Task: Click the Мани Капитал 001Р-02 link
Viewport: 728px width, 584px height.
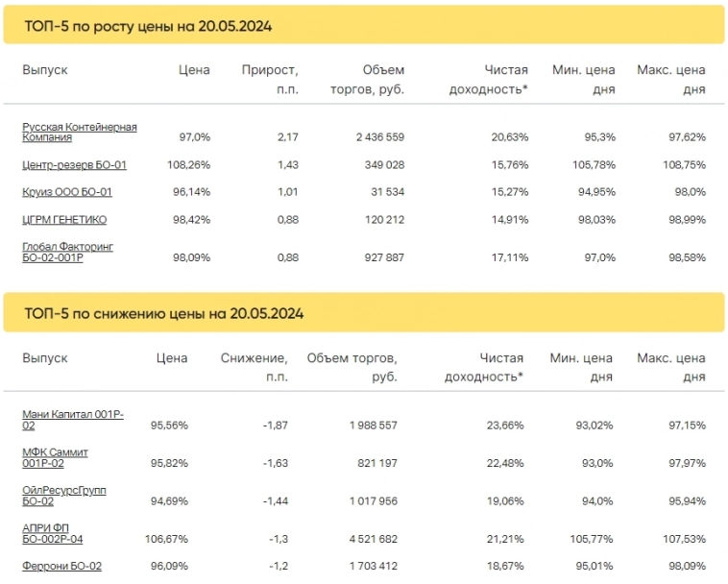Action: pyautogui.click(x=73, y=420)
